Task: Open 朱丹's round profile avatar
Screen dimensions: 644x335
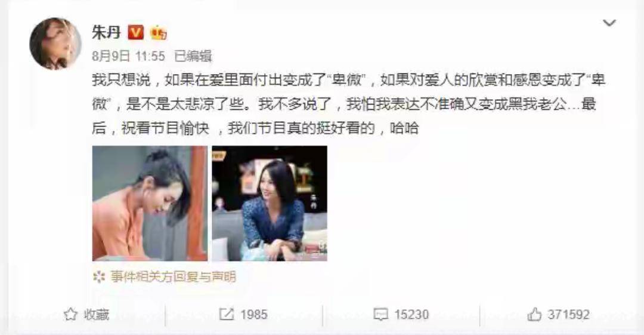Action: click(55, 44)
